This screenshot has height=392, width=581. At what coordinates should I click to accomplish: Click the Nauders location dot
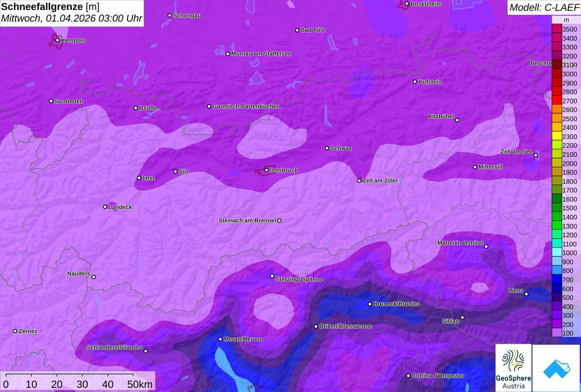pos(93,277)
